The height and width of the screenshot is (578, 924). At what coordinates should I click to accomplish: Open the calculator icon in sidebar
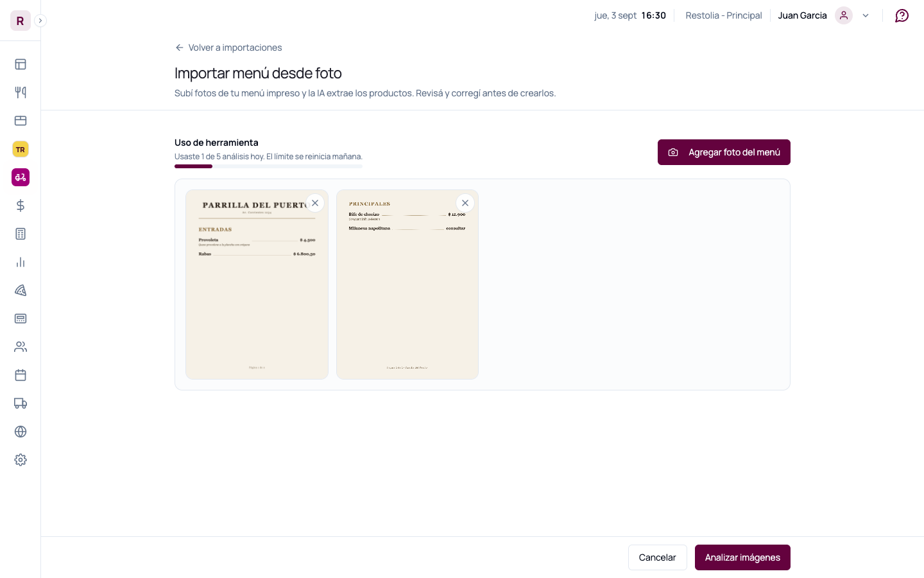pyautogui.click(x=21, y=234)
